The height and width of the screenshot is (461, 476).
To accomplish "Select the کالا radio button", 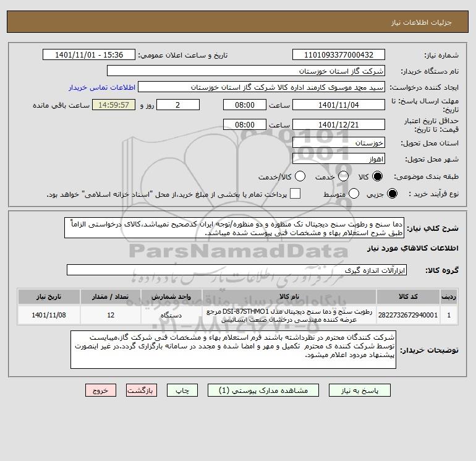I will tap(378, 176).
